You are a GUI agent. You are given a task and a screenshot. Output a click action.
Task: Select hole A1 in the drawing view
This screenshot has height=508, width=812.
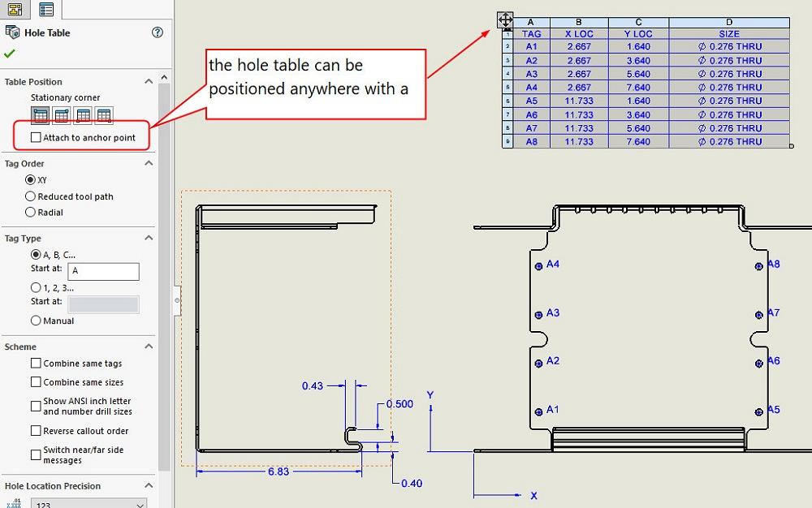[538, 411]
